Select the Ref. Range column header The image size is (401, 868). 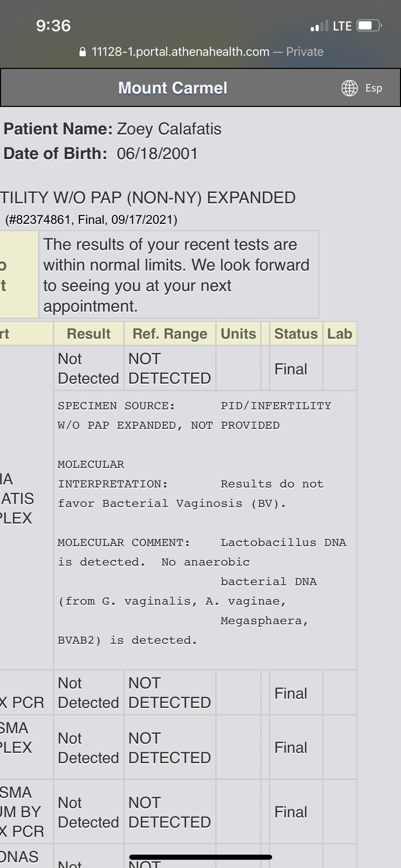pyautogui.click(x=170, y=333)
